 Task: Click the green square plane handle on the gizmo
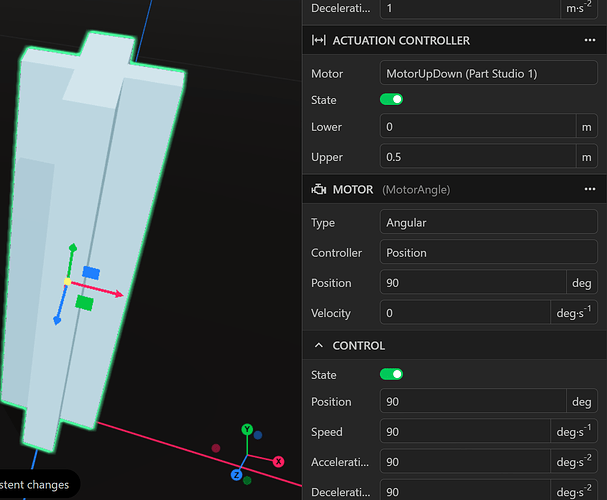tap(85, 301)
